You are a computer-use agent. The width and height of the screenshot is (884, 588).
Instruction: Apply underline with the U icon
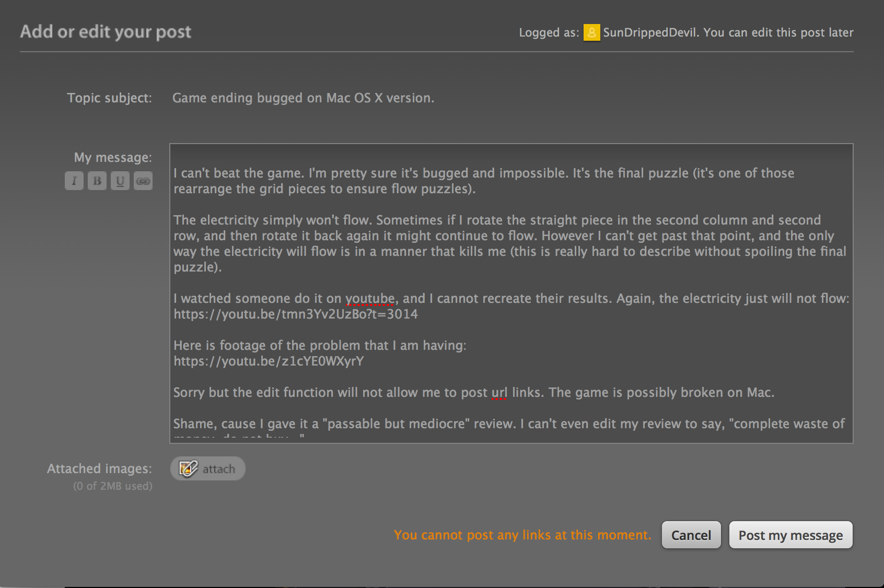120,181
